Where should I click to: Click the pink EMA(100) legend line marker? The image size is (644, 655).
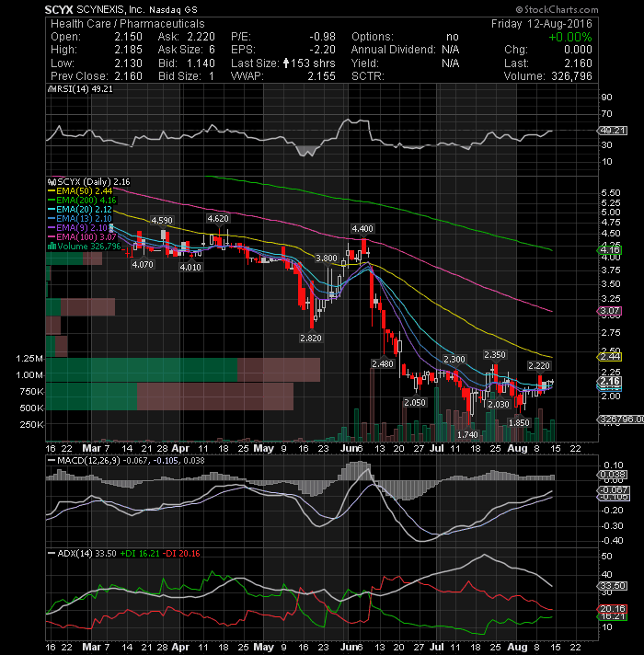pyautogui.click(x=52, y=236)
